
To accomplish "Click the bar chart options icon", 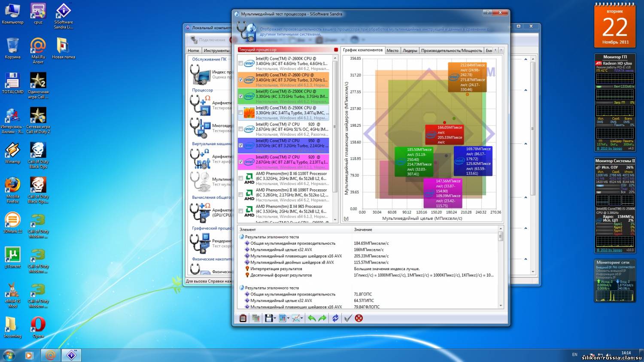I will (x=283, y=318).
